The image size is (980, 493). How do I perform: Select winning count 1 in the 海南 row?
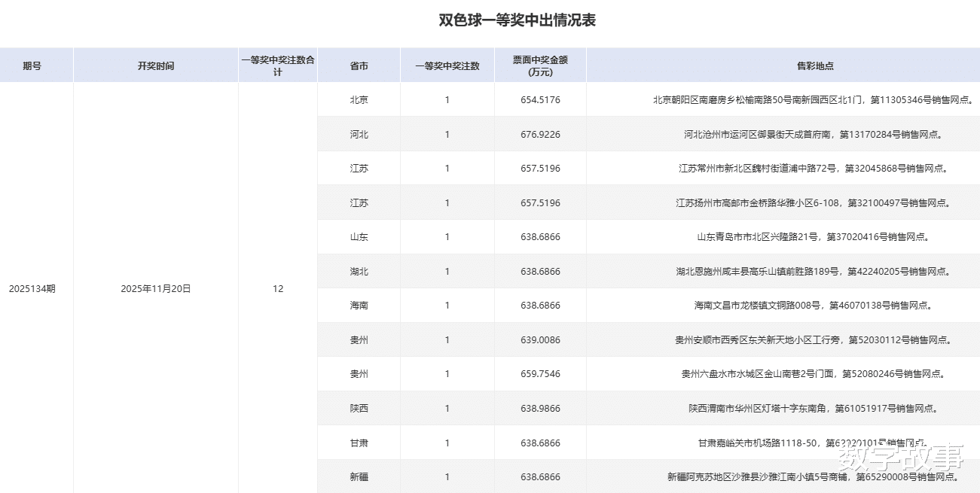(447, 305)
